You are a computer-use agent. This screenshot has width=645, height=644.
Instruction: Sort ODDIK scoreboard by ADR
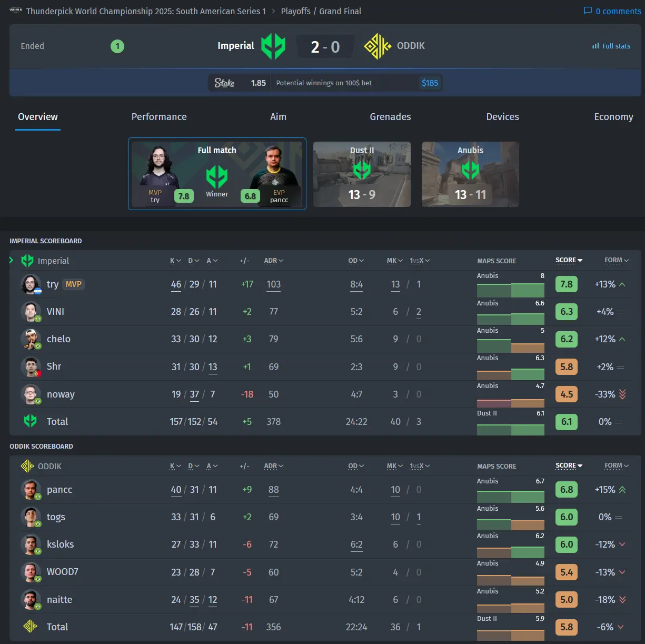(x=274, y=466)
